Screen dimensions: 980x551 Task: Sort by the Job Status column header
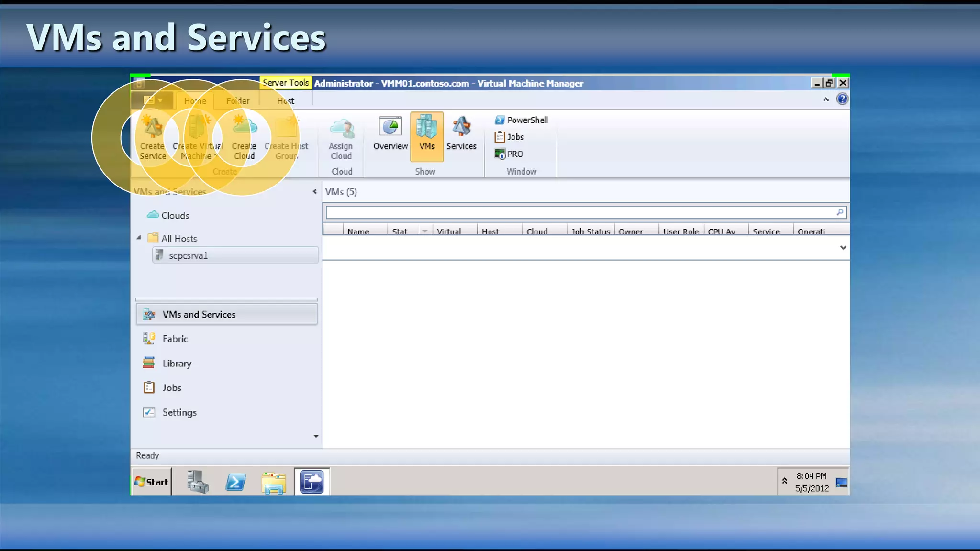click(x=590, y=230)
